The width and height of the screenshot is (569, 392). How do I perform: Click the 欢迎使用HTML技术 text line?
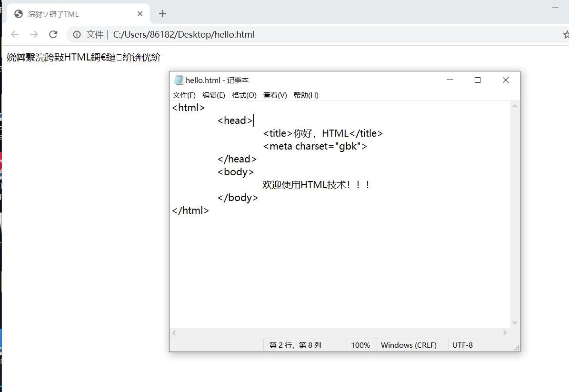tap(316, 185)
